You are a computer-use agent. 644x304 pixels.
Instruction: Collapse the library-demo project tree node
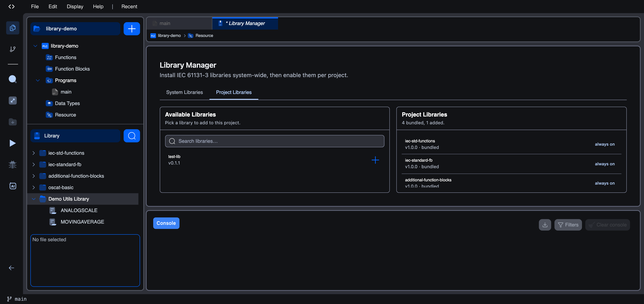pyautogui.click(x=35, y=46)
